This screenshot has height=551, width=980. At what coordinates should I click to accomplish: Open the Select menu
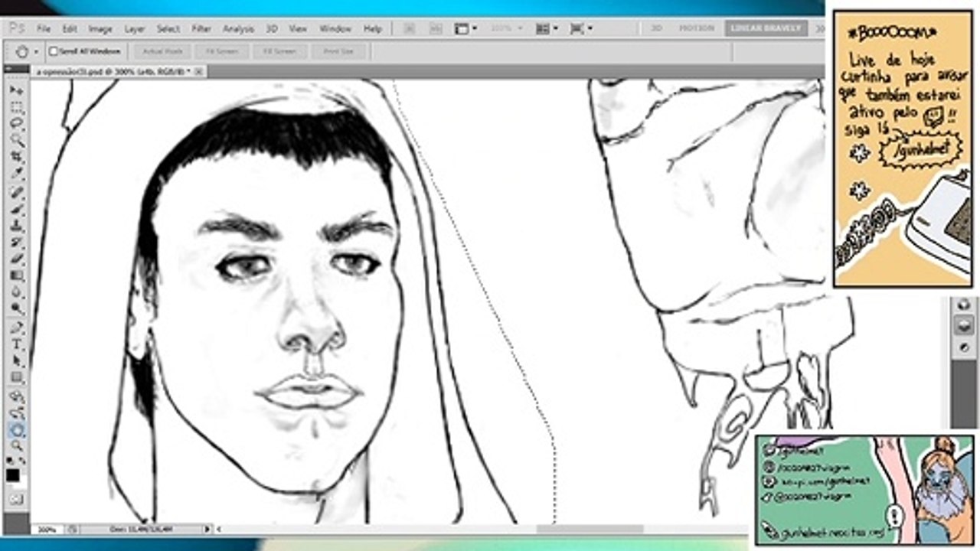click(168, 28)
